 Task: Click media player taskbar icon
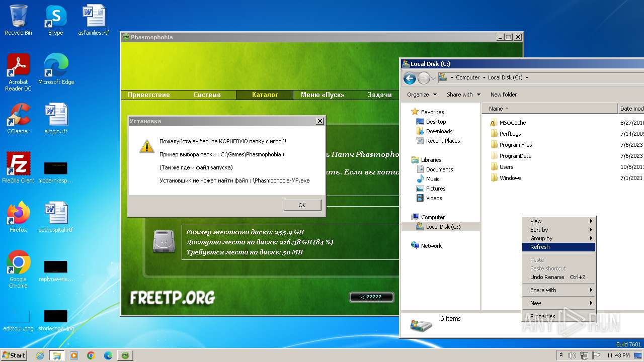point(74,355)
